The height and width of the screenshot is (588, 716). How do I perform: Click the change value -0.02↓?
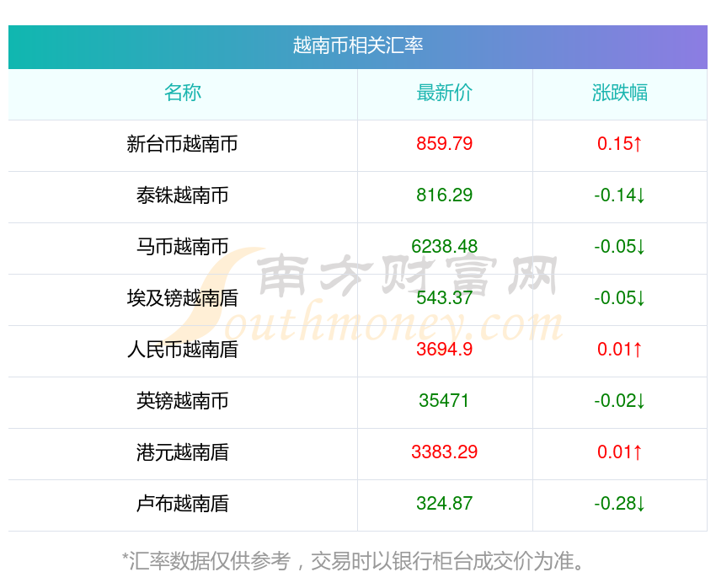pyautogui.click(x=620, y=401)
